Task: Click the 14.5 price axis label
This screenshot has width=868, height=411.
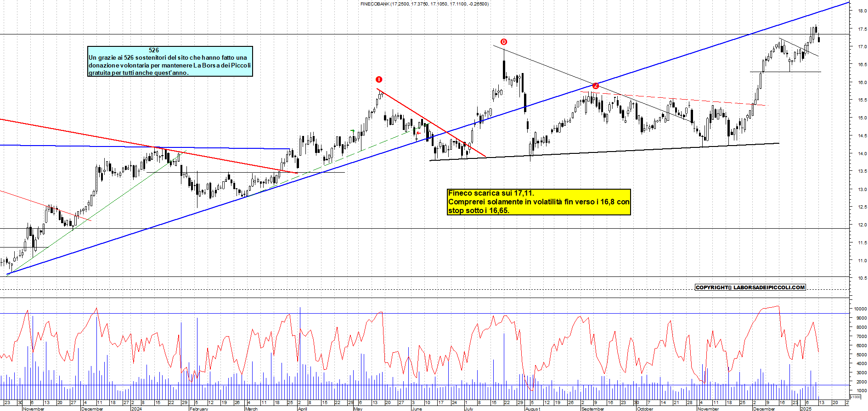Action: coord(862,136)
